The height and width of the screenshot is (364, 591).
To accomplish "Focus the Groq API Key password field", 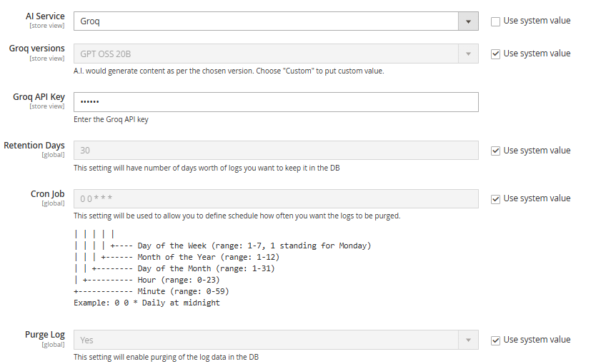I will point(276,102).
